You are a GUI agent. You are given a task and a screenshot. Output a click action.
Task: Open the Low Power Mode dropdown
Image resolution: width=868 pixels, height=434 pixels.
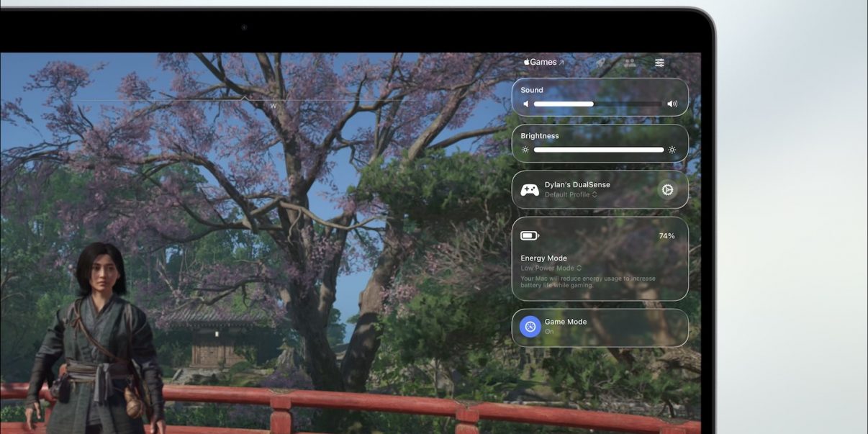[551, 268]
